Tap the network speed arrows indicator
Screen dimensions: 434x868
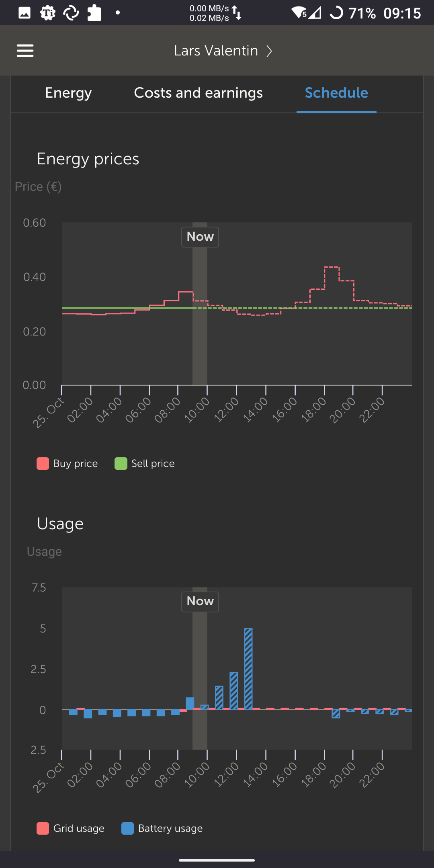click(x=237, y=13)
